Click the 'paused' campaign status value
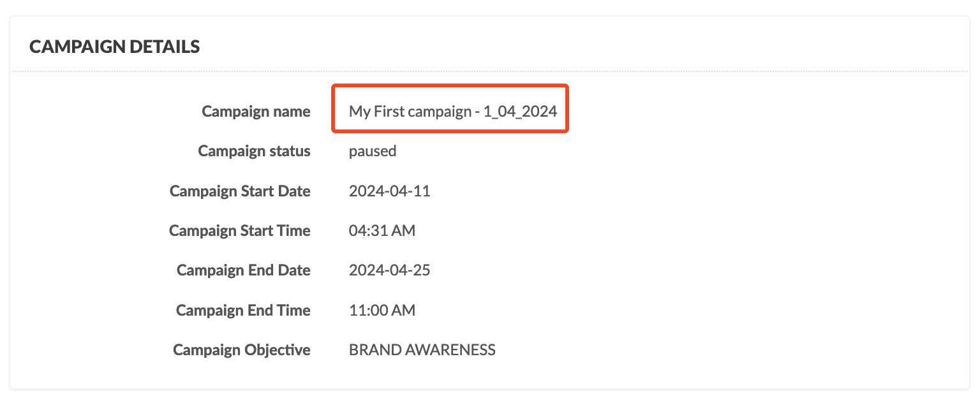This screenshot has height=403, width=980. [373, 151]
